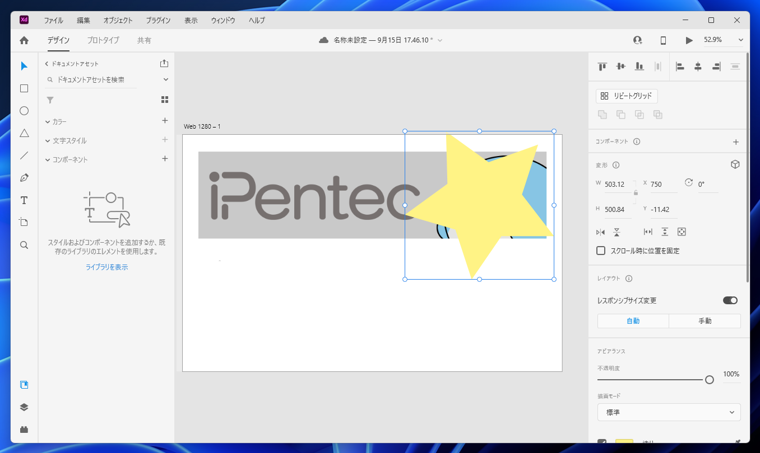The height and width of the screenshot is (453, 760).
Task: Select the Polygon triangle tool
Action: pyautogui.click(x=24, y=133)
